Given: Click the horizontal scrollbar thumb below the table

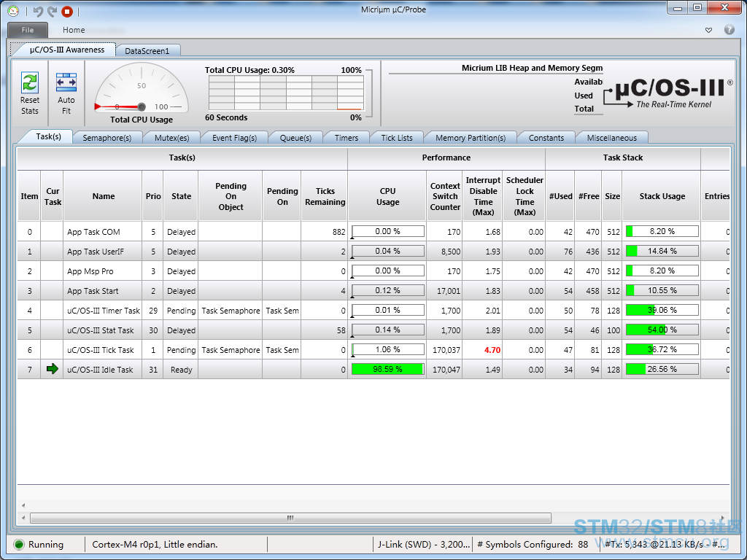Looking at the screenshot, I should coord(290,518).
